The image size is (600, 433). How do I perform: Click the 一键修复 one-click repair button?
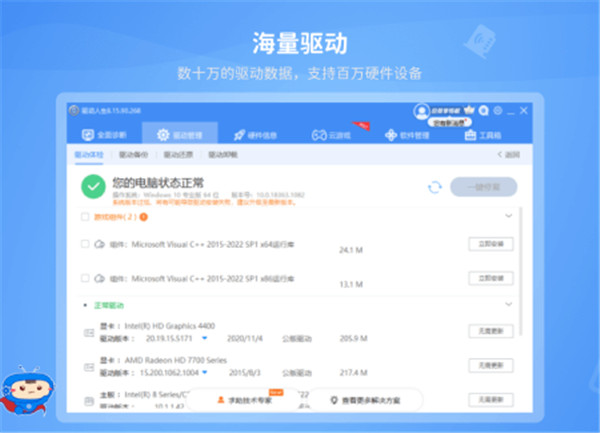pos(484,187)
